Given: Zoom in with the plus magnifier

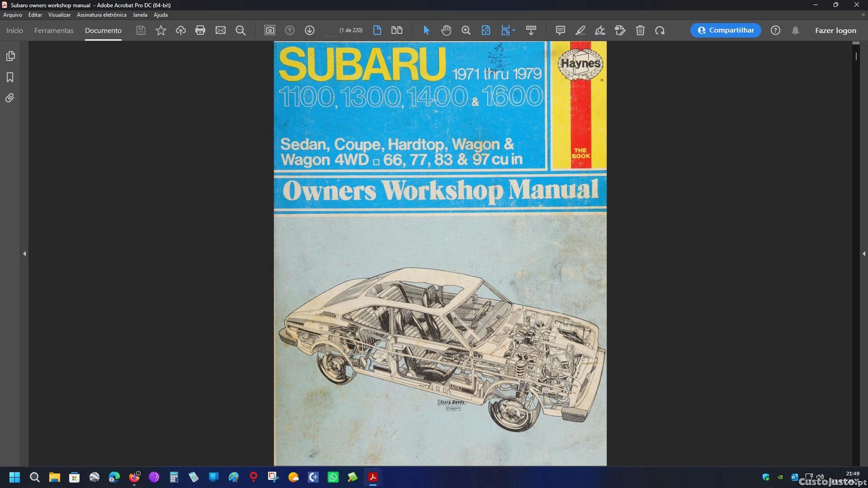Looking at the screenshot, I should click(x=466, y=30).
